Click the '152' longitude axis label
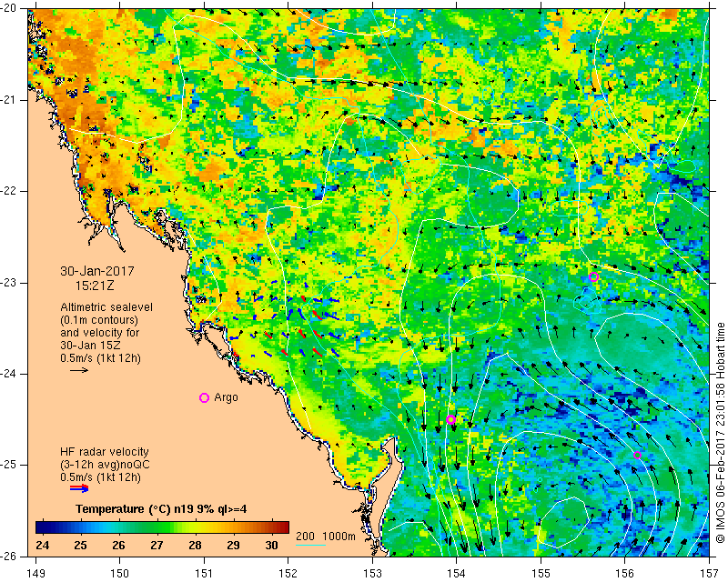The height and width of the screenshot is (582, 728). click(288, 574)
